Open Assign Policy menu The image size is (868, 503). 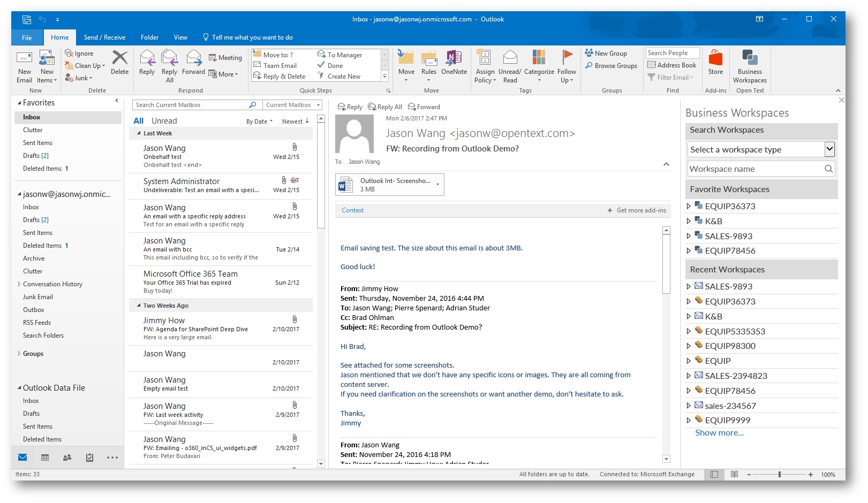pos(485,67)
